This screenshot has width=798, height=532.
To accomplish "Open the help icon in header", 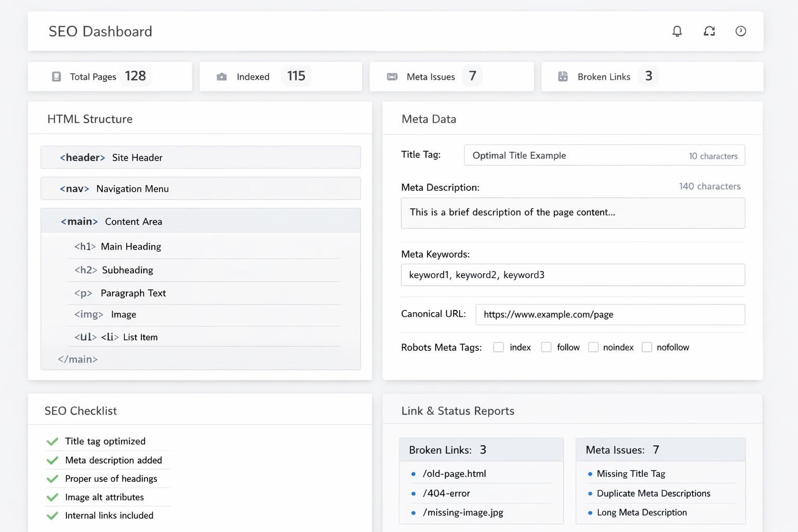I will click(741, 31).
